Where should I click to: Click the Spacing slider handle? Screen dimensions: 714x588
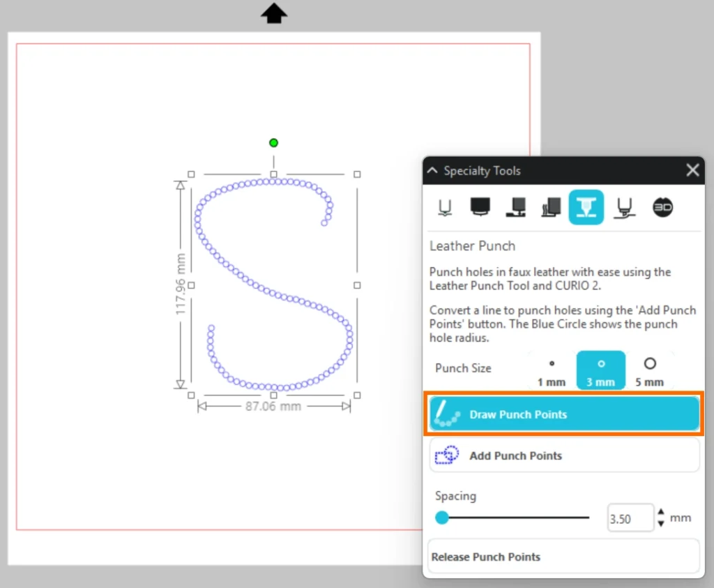(x=442, y=518)
